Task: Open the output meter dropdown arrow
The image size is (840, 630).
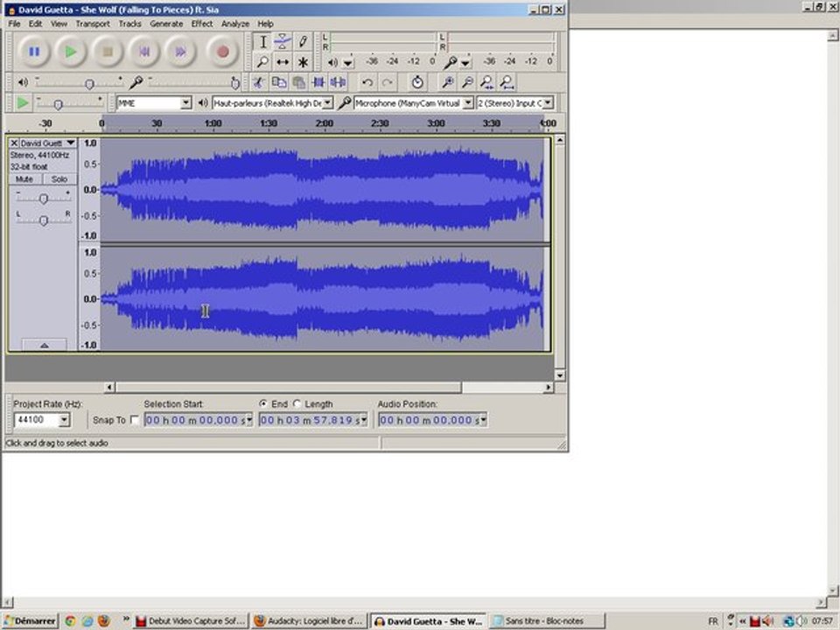Action: tap(348, 63)
